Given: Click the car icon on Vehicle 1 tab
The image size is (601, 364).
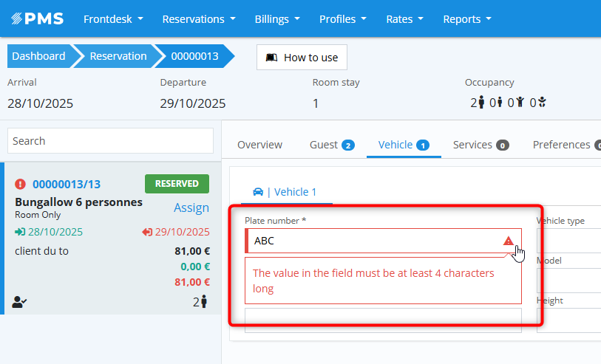Looking at the screenshot, I should pyautogui.click(x=258, y=192).
